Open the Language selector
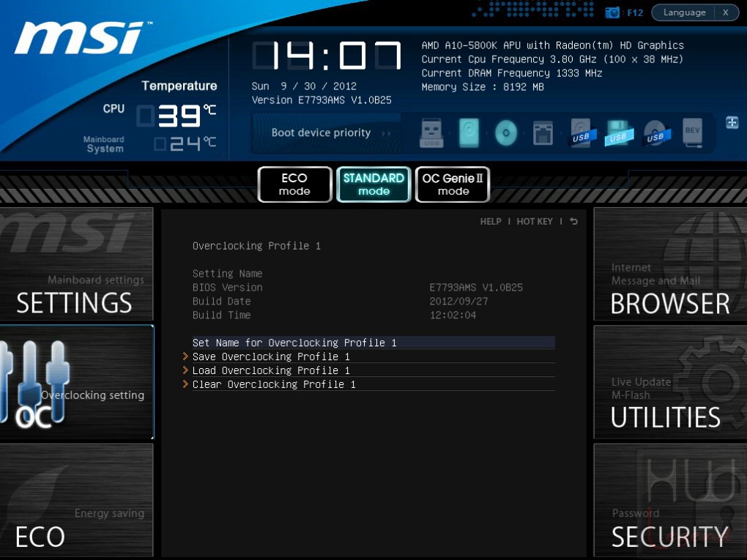747x560 pixels. click(x=684, y=12)
